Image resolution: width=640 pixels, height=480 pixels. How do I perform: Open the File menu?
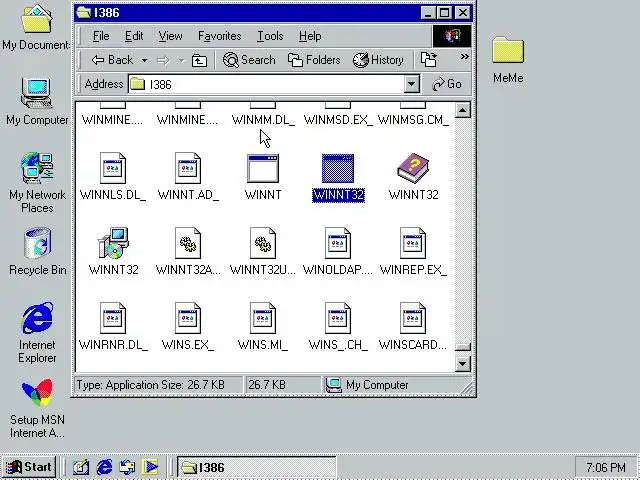101,36
